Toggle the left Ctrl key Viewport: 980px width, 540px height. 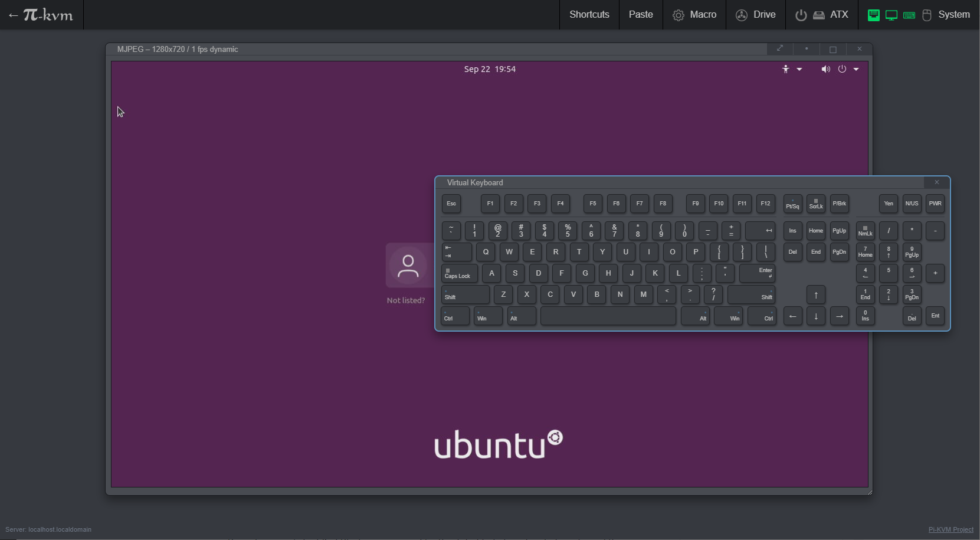[455, 316]
